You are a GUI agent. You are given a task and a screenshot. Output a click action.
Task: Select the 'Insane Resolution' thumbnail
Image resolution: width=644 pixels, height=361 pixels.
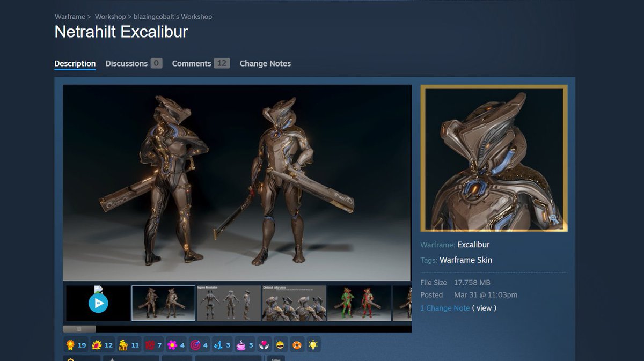[229, 303]
